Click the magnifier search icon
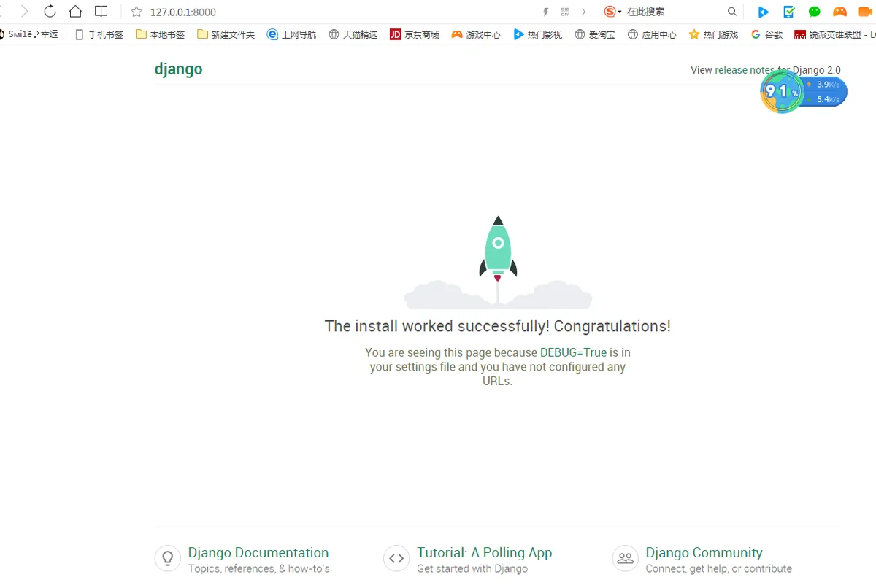Screen dimensions: 876x588 [x=732, y=12]
